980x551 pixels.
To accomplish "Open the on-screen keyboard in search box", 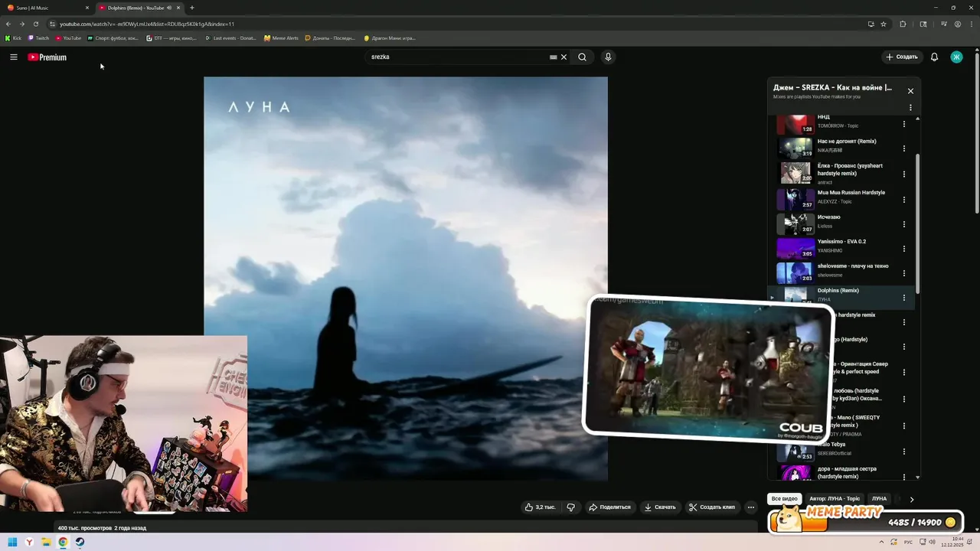I will tap(553, 57).
